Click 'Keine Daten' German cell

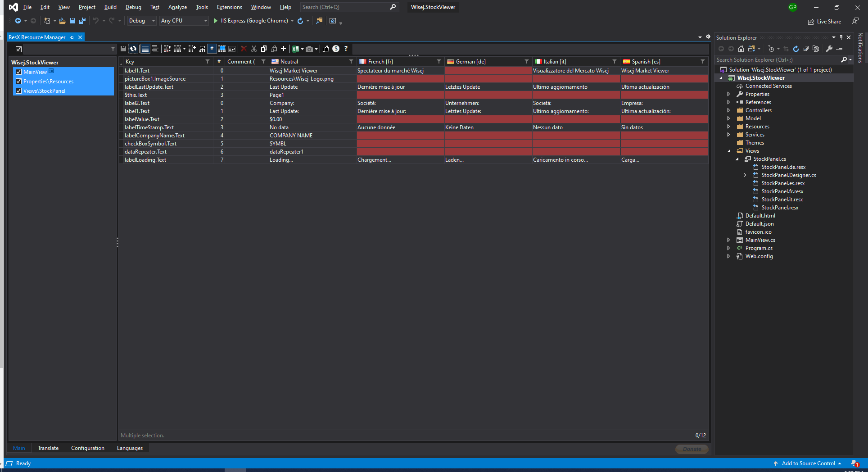[488, 127]
